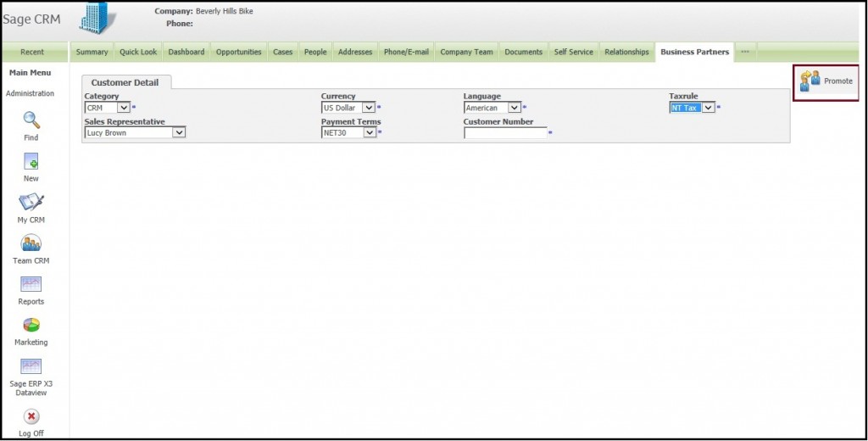Image resolution: width=868 pixels, height=441 pixels.
Task: Open the Main Menu link
Action: tap(30, 73)
